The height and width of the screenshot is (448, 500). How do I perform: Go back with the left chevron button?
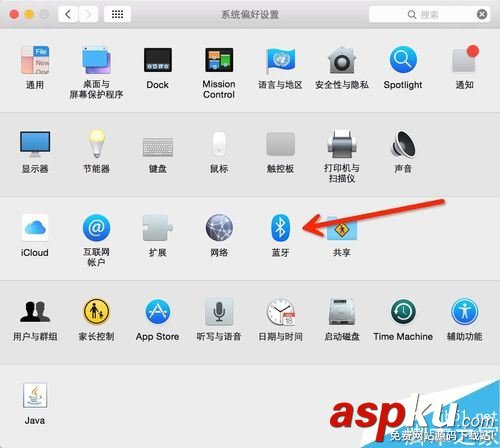tap(68, 14)
